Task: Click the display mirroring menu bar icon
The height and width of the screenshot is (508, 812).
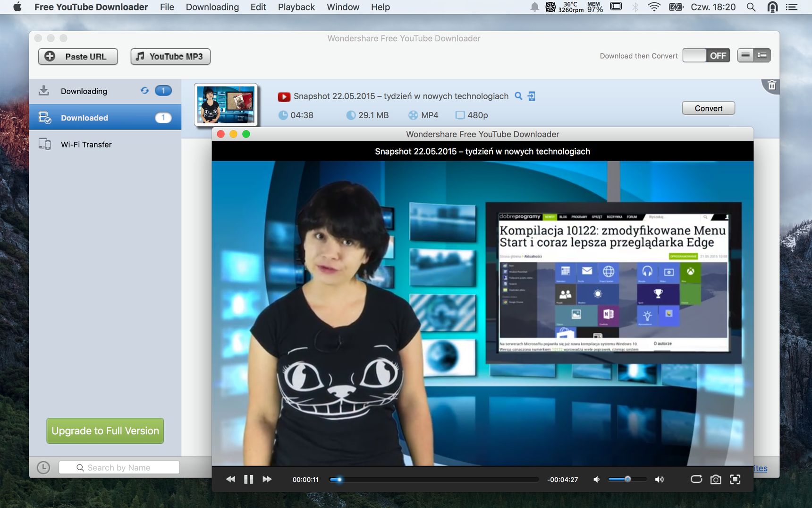Action: click(x=616, y=7)
